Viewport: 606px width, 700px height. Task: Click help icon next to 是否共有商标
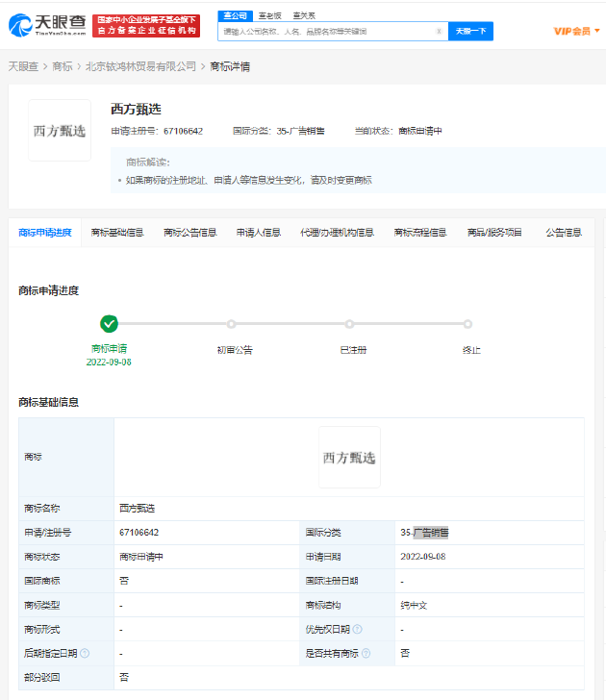click(x=366, y=653)
